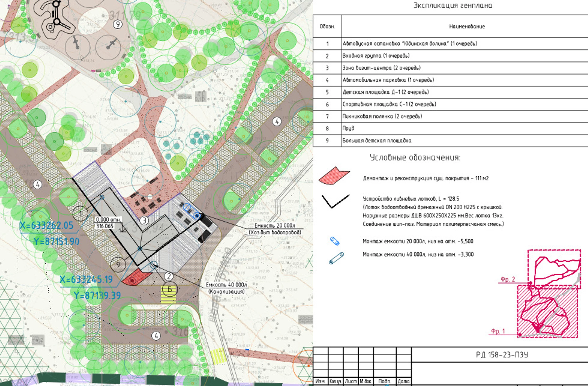588x386 pixels.
Task: Click the 'Фр. 1' fragment label
Action: [x=498, y=331]
